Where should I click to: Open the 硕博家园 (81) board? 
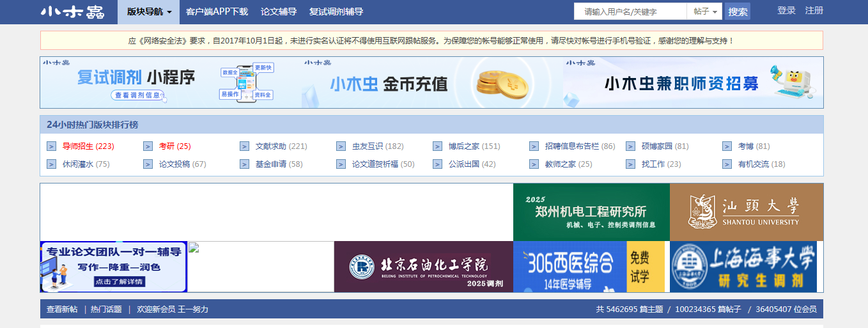pos(665,146)
